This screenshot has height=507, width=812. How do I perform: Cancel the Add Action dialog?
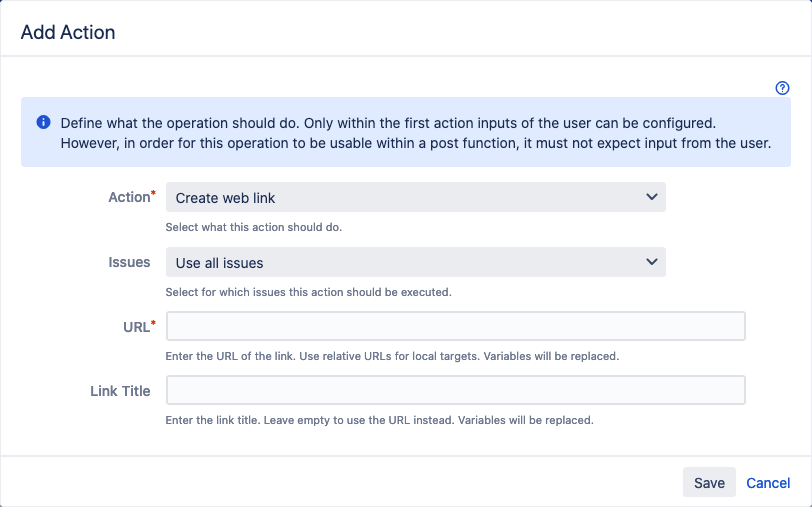pos(767,483)
